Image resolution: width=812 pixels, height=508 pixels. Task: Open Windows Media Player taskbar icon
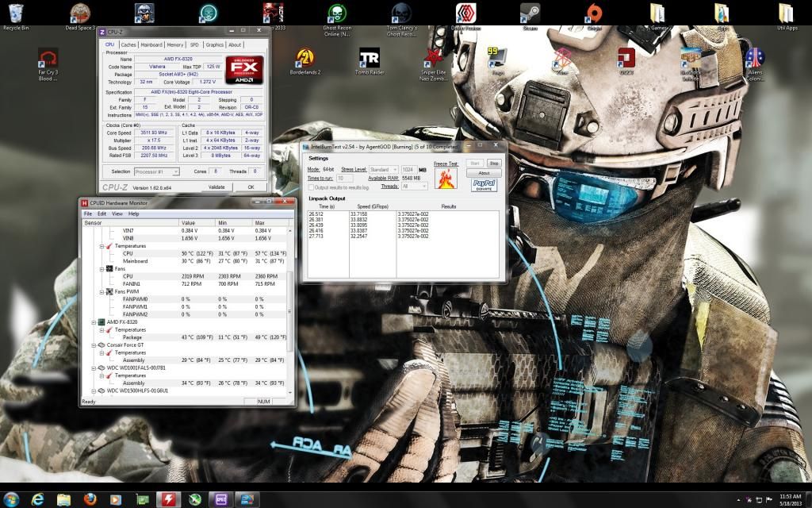click(x=116, y=500)
